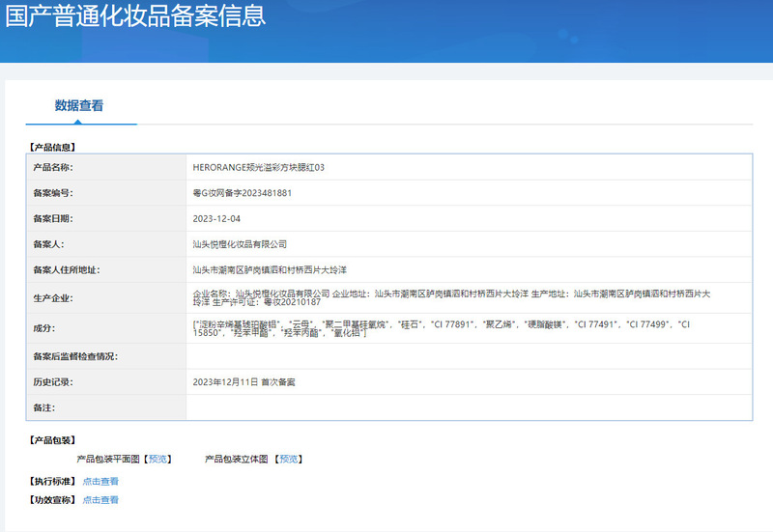Image resolution: width=773 pixels, height=532 pixels.
Task: Select the 备案人住所地址 address value
Action: [x=270, y=270]
